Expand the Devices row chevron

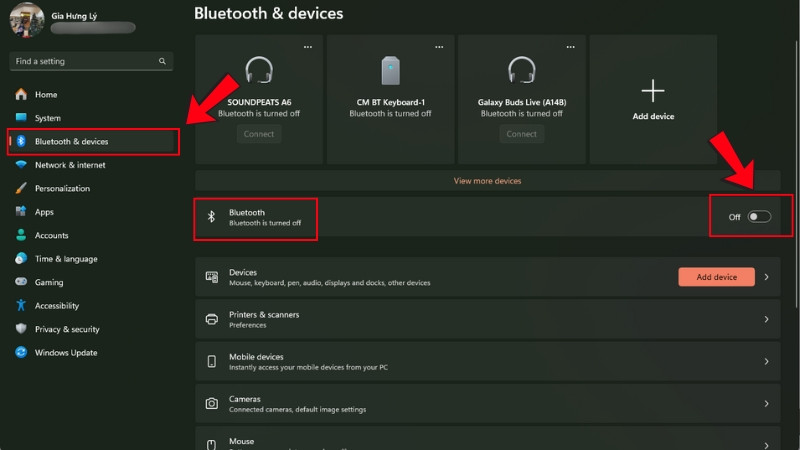click(766, 277)
